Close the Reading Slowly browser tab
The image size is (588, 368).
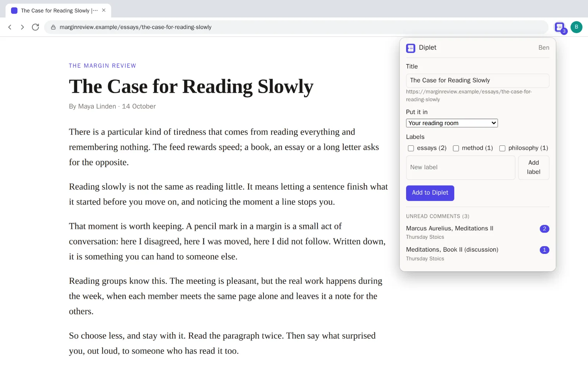coord(104,10)
